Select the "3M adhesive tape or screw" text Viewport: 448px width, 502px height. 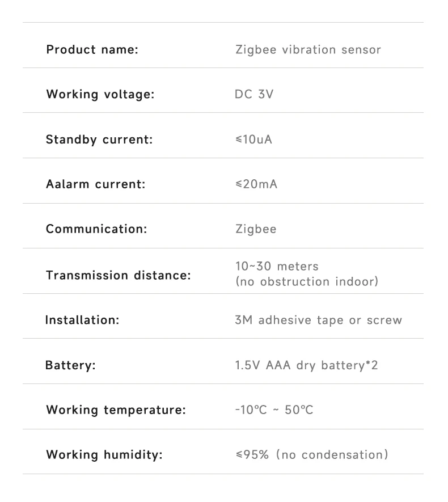318,320
